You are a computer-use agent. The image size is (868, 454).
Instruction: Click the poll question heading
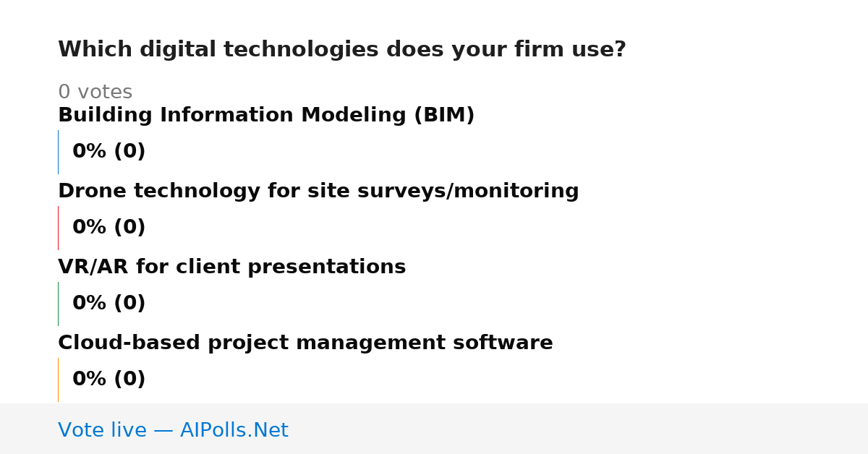[342, 50]
